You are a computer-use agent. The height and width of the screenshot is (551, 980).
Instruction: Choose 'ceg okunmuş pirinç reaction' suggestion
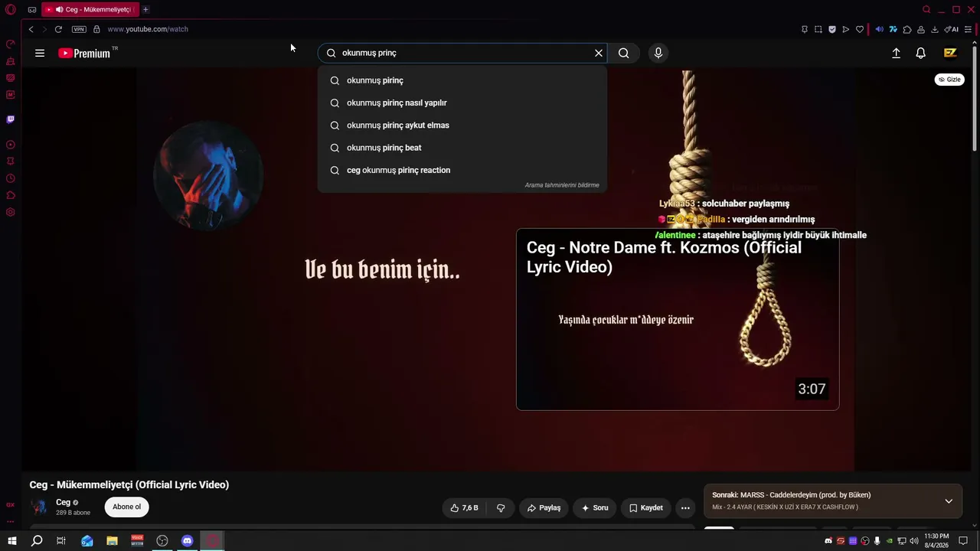(462, 170)
